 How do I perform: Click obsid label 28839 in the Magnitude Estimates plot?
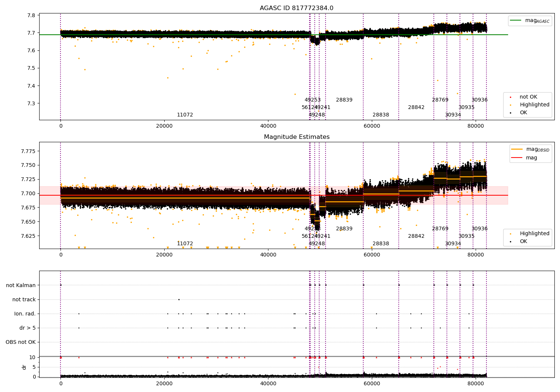344,229
